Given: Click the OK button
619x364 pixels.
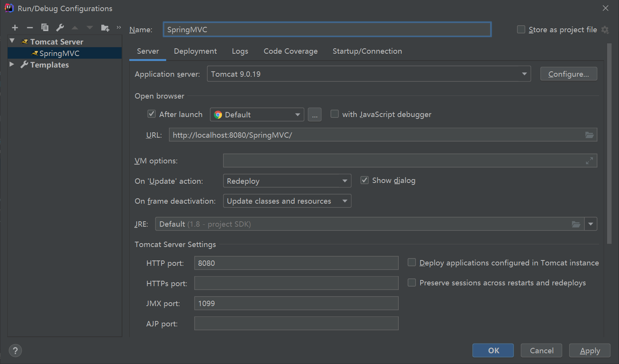Looking at the screenshot, I should (x=493, y=351).
